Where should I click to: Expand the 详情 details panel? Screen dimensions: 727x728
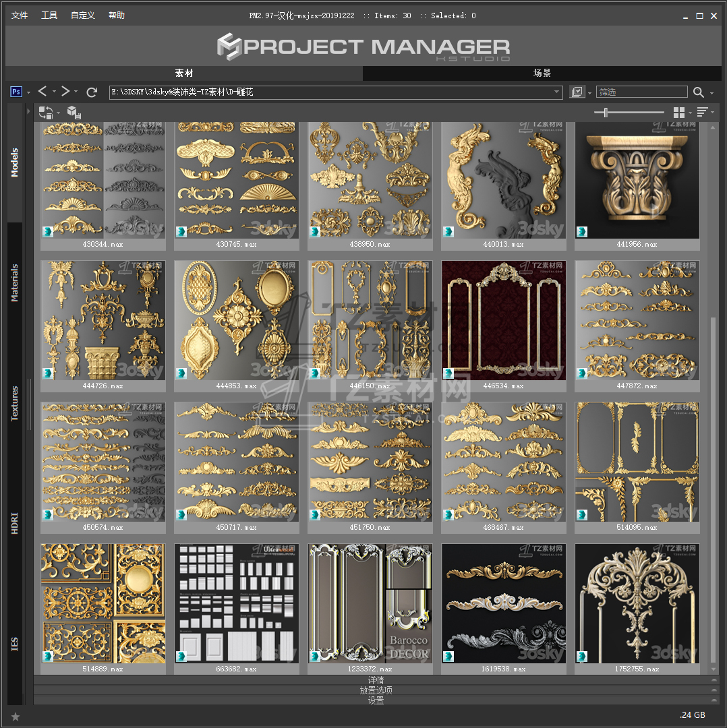tap(376, 680)
